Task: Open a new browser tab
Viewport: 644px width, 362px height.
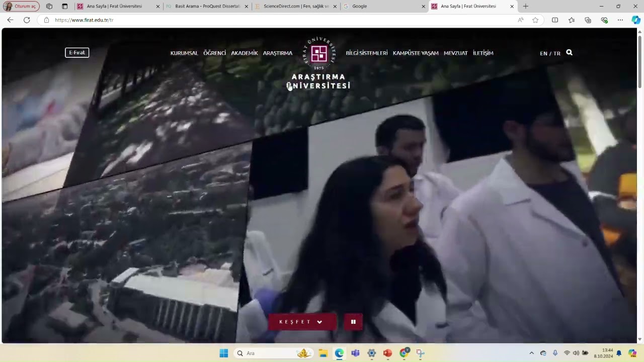Action: pos(525,6)
